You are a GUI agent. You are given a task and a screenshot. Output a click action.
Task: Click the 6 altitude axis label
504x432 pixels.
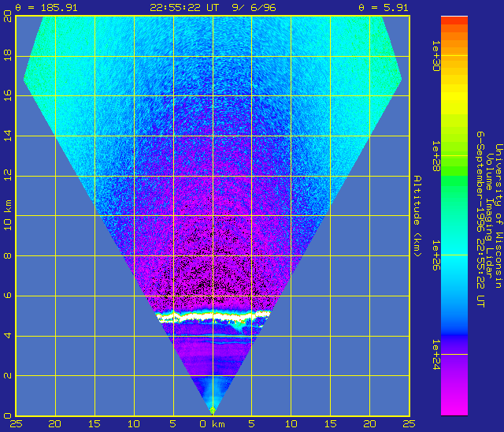point(8,296)
